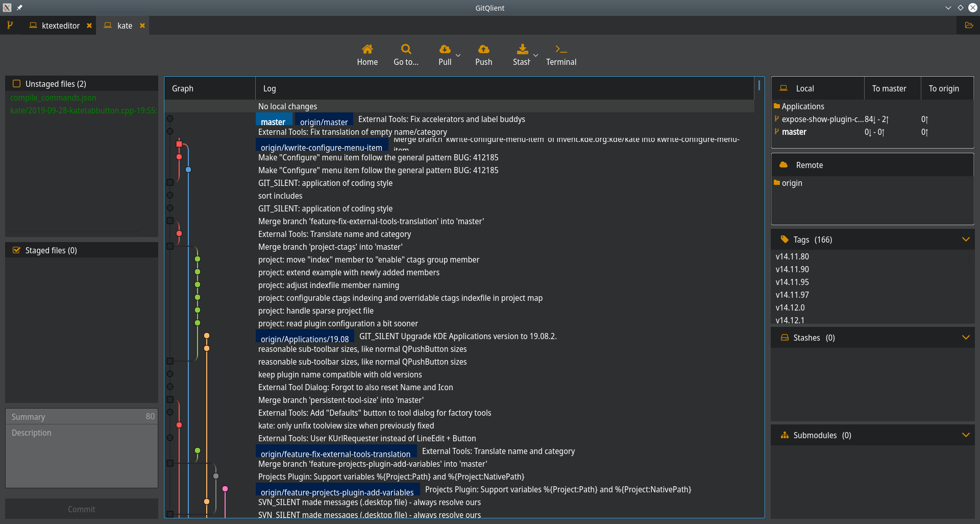Collapse the Tags section chevron

pos(966,239)
